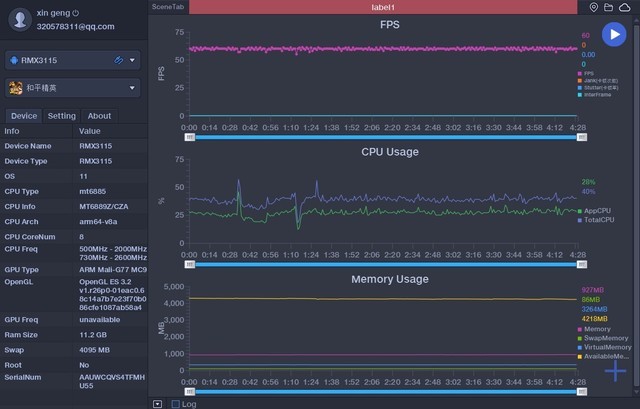Expand the 和平精英 app dropdown
The height and width of the screenshot is (409, 640).
[x=132, y=88]
